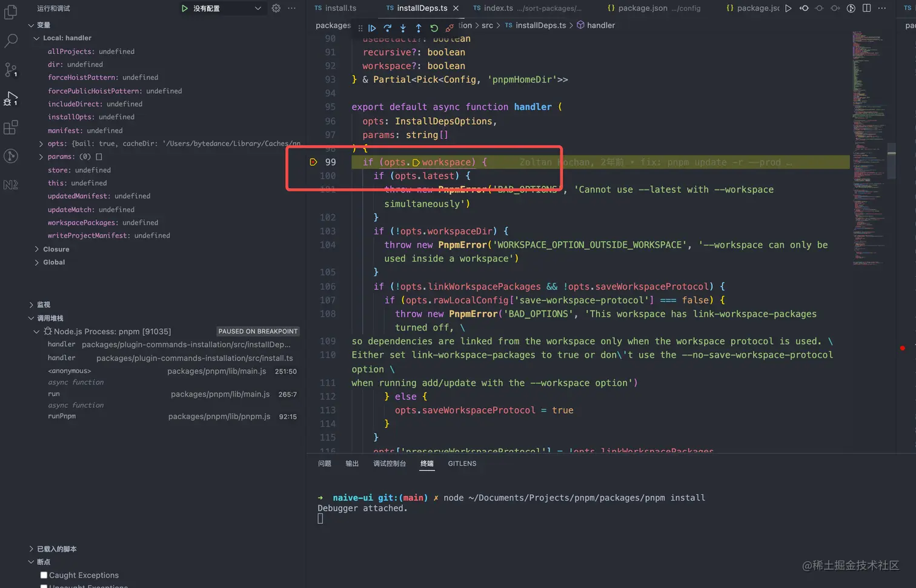Click Step Into in debug toolbar

403,28
